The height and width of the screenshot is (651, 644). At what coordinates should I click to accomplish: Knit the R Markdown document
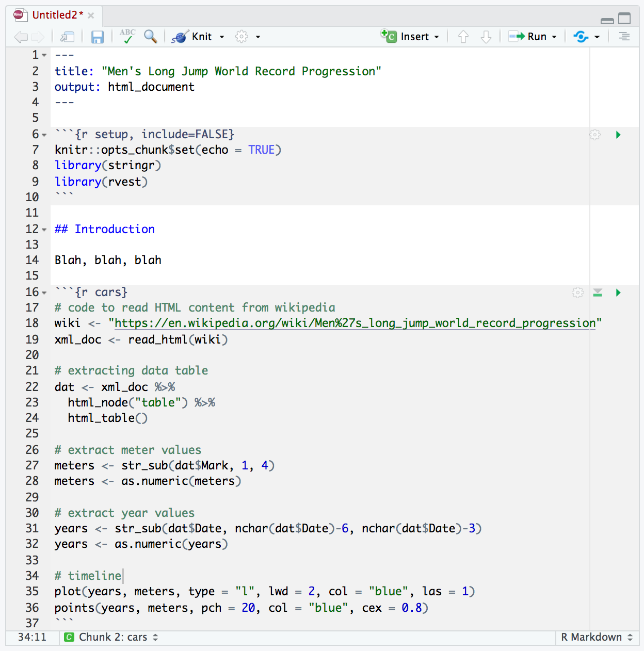[x=192, y=37]
